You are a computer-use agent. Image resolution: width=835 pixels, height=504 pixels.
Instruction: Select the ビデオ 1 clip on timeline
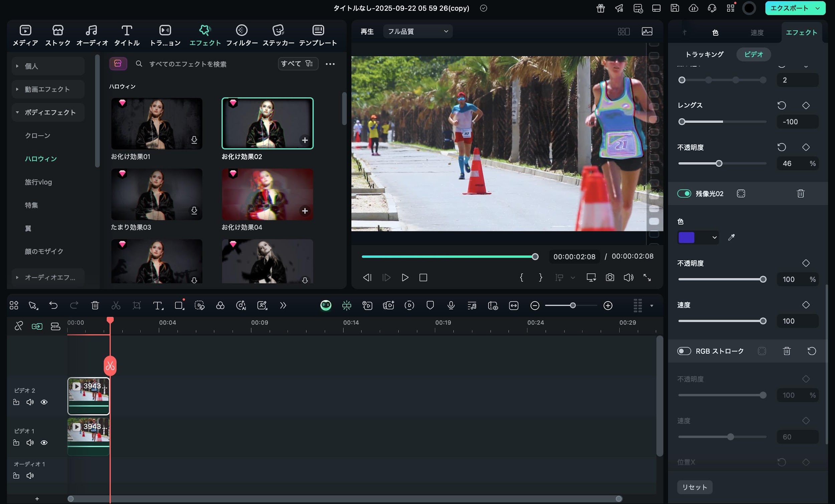coord(89,436)
